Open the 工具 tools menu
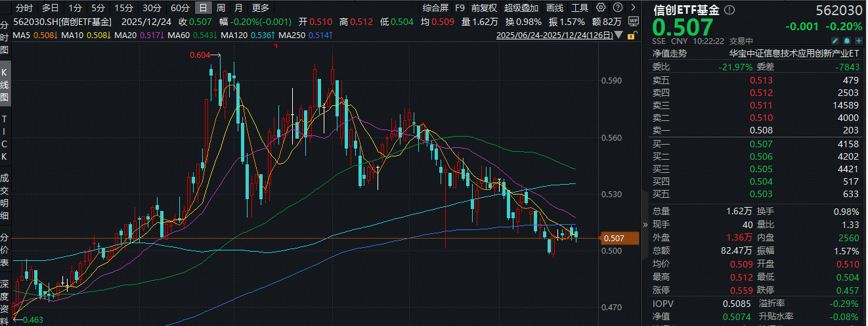This screenshot has height=326, width=868. coord(580,8)
